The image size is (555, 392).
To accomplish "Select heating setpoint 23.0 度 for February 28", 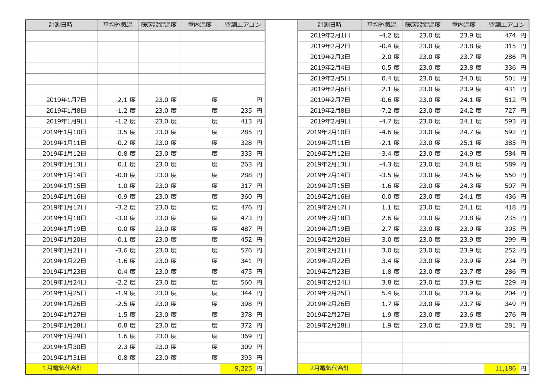I will point(422,326).
